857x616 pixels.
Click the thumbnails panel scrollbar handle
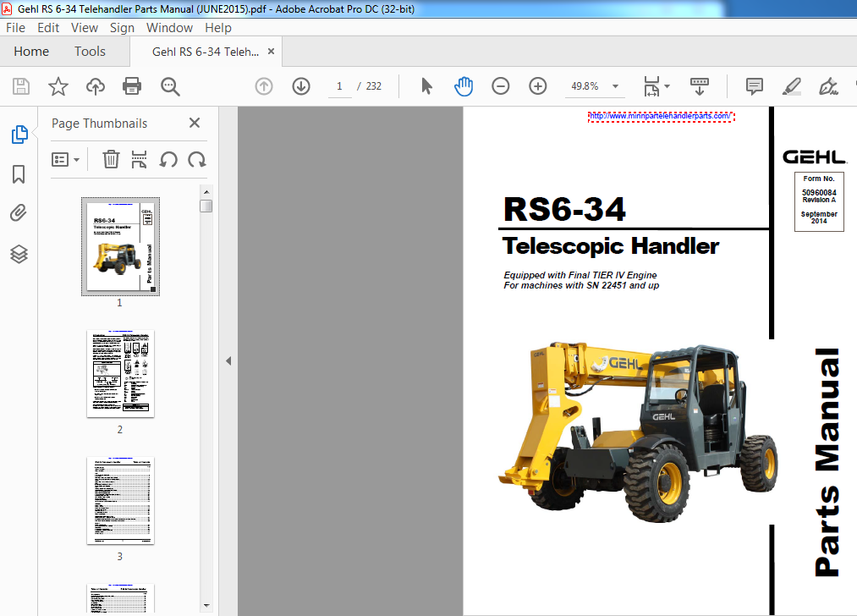click(206, 206)
